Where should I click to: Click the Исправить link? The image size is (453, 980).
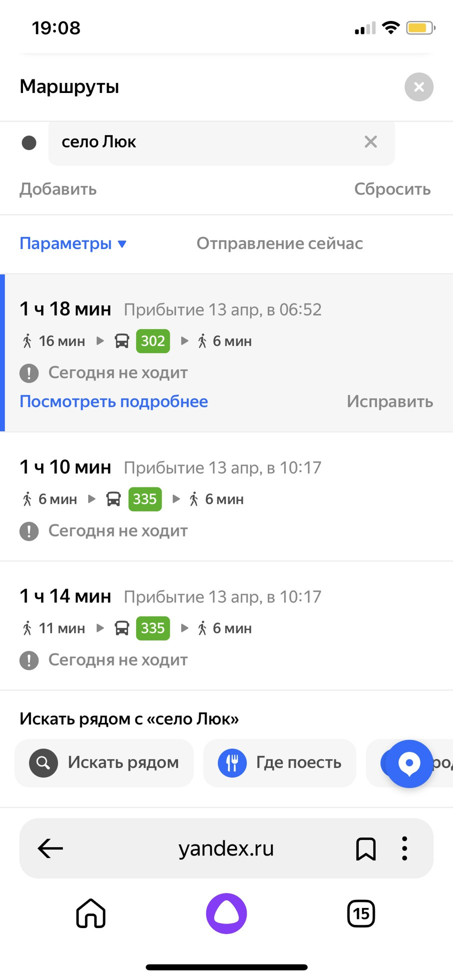(389, 401)
